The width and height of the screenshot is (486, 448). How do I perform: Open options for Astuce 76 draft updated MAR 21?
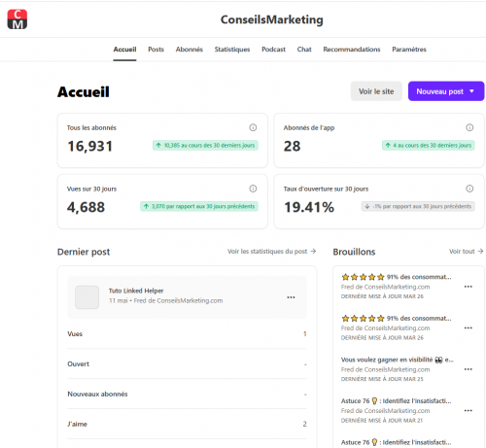(x=469, y=410)
